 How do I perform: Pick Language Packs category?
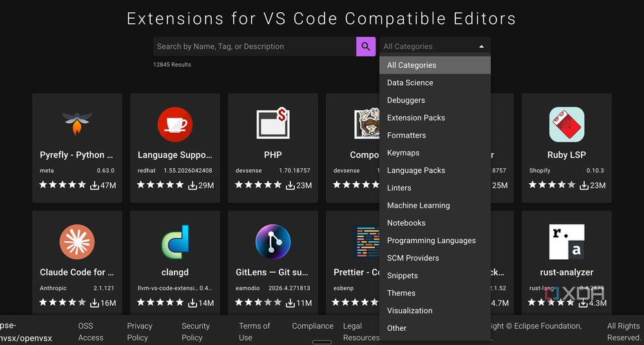coord(435,170)
